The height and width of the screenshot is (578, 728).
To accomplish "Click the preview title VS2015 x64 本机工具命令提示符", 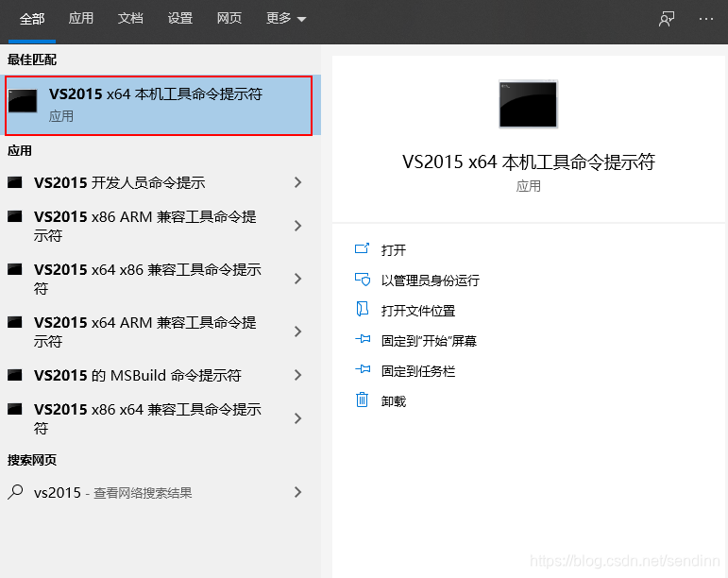I will 529,162.
